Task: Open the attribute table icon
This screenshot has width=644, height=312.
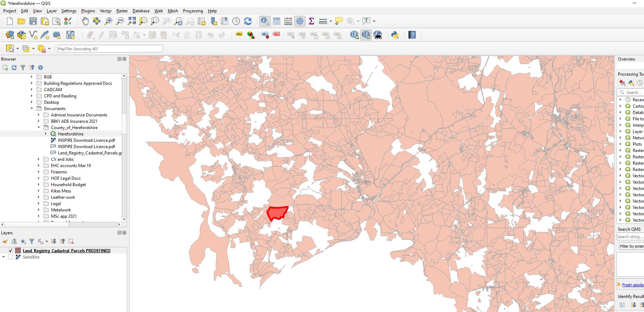Action: 277,21
